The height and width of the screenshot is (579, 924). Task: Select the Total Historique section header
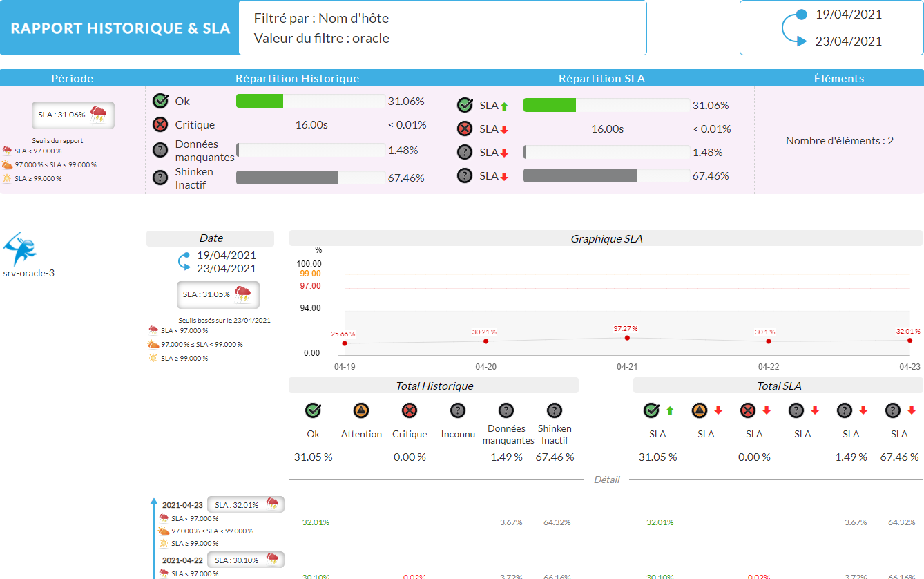[434, 386]
